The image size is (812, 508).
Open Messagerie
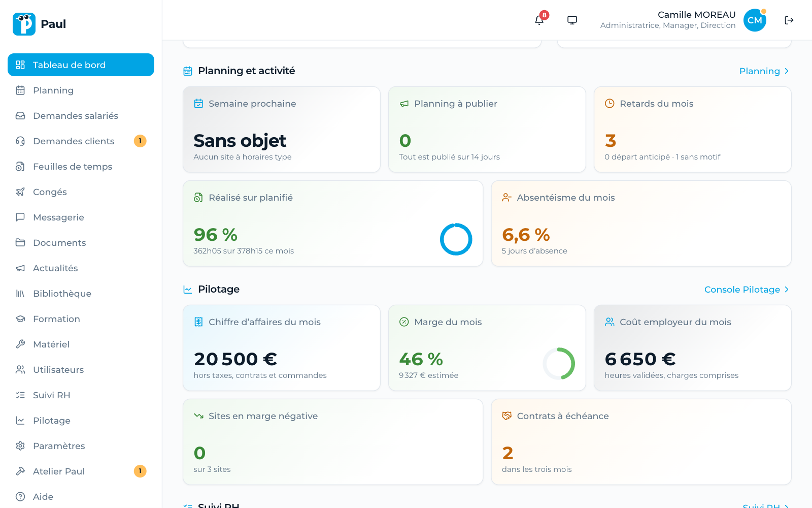point(81,217)
